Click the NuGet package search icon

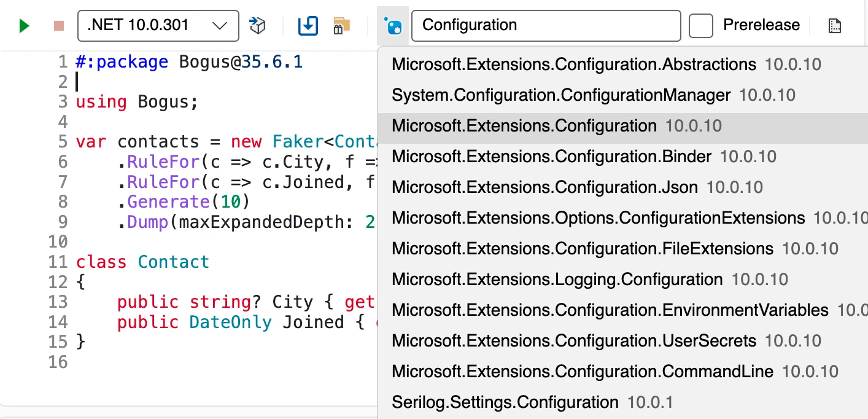point(392,26)
